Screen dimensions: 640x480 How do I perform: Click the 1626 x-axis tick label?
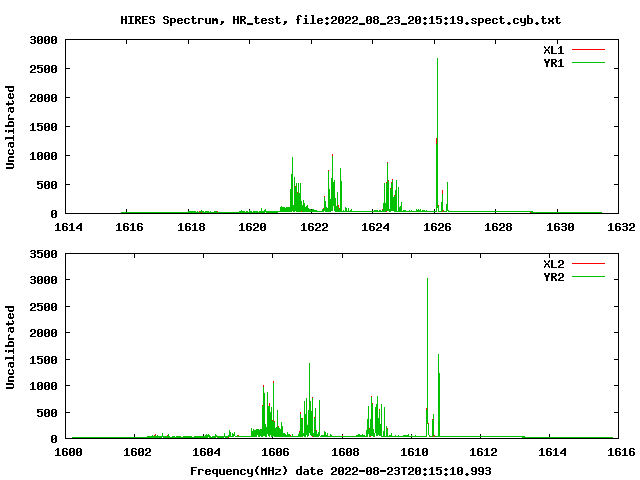437,227
